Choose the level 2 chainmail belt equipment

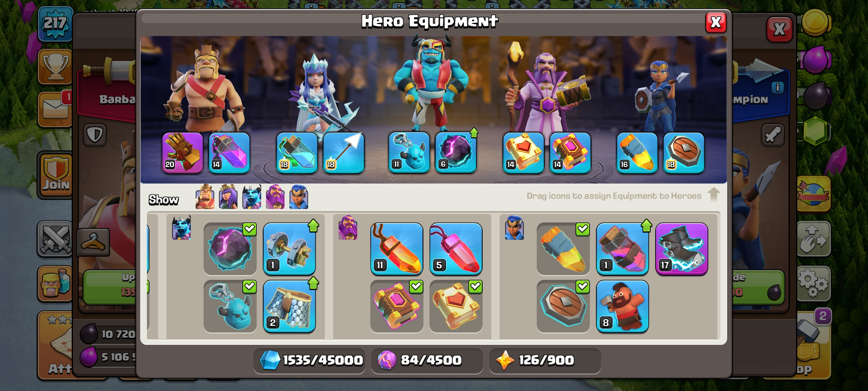point(289,306)
